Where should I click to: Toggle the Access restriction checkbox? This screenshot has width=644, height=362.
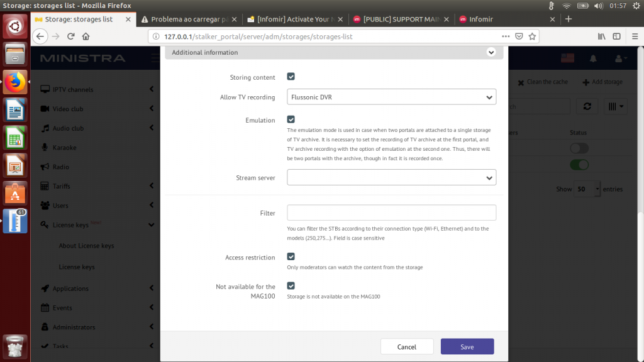[291, 256]
